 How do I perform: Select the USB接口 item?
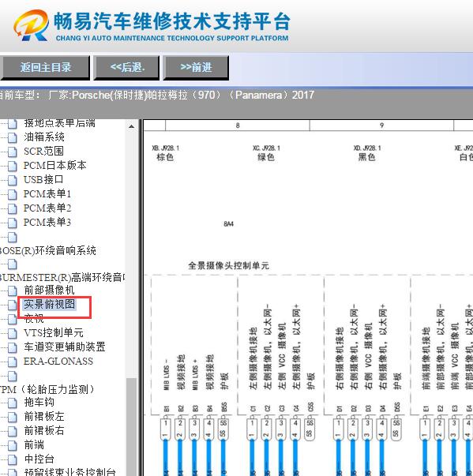pyautogui.click(x=43, y=180)
